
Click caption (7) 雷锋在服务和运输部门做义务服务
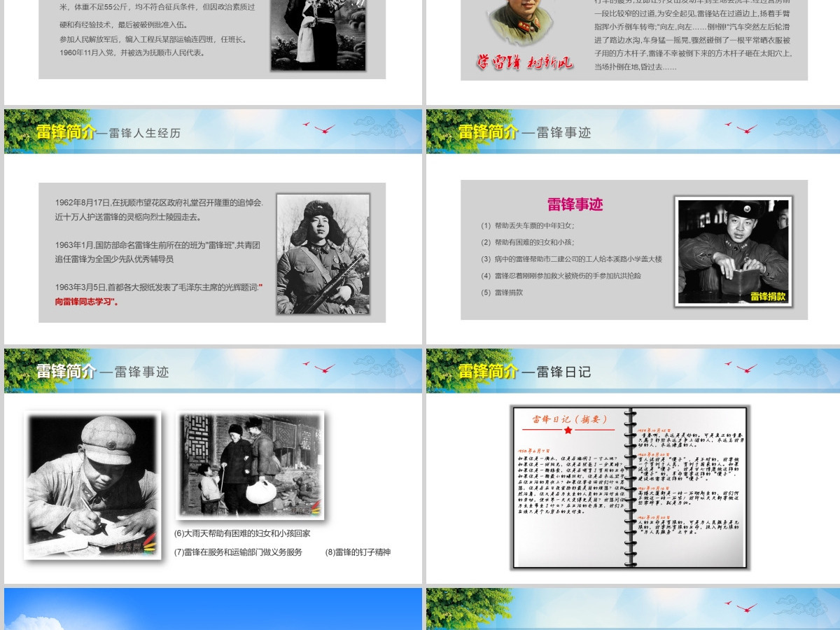pyautogui.click(x=238, y=552)
